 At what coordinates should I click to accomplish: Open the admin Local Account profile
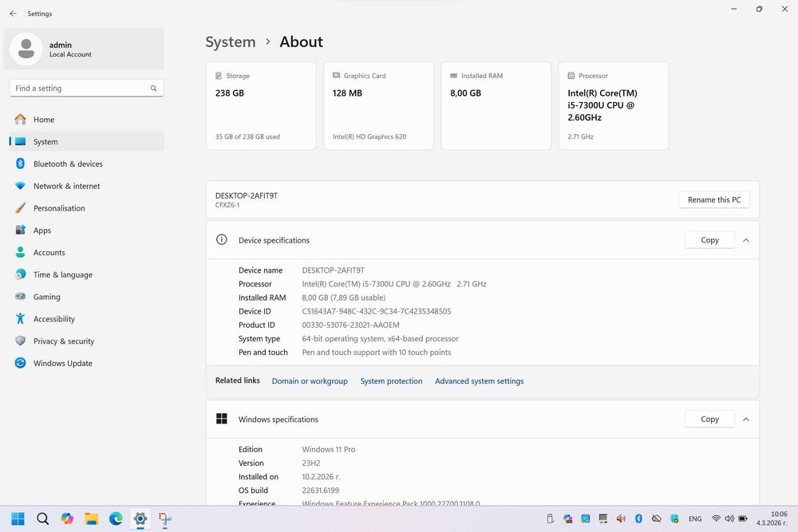click(84, 49)
